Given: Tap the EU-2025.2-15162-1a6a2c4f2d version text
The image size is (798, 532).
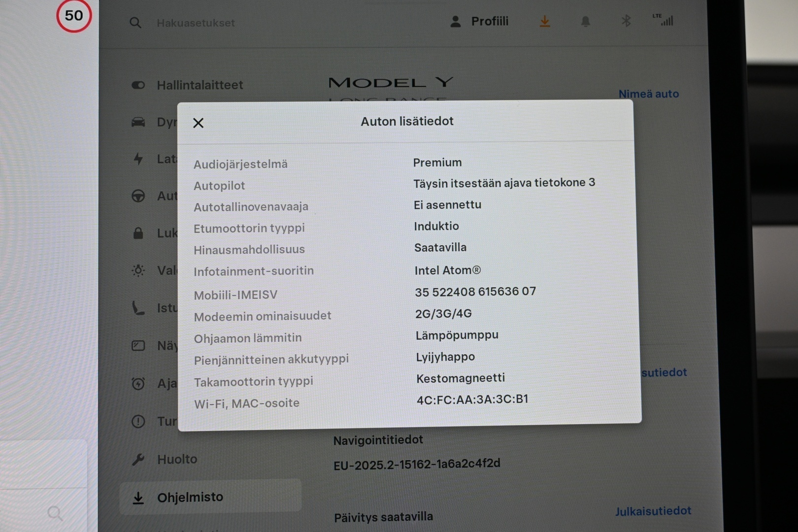Looking at the screenshot, I should click(x=417, y=464).
